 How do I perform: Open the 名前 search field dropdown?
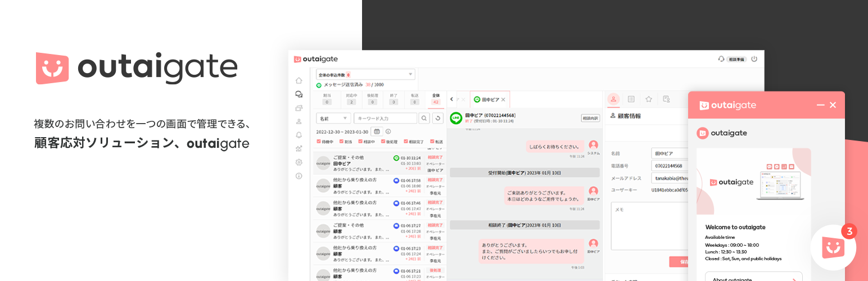pyautogui.click(x=334, y=119)
